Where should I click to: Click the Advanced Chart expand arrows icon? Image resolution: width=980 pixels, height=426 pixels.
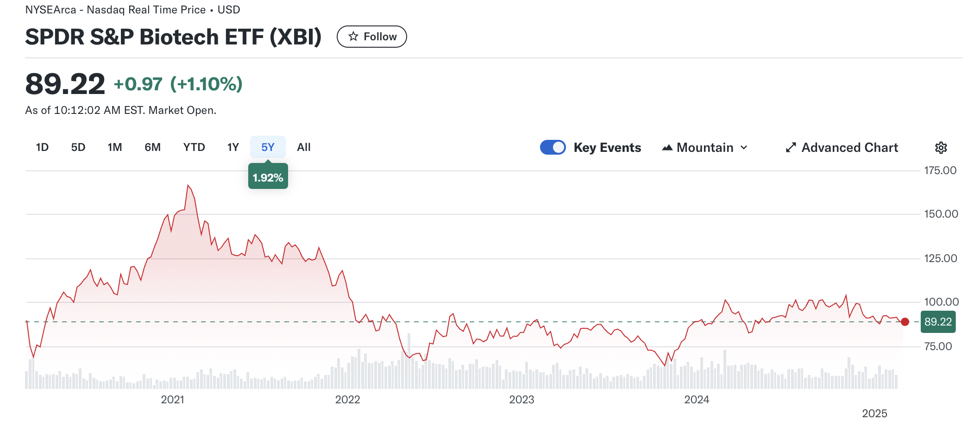pyautogui.click(x=791, y=148)
